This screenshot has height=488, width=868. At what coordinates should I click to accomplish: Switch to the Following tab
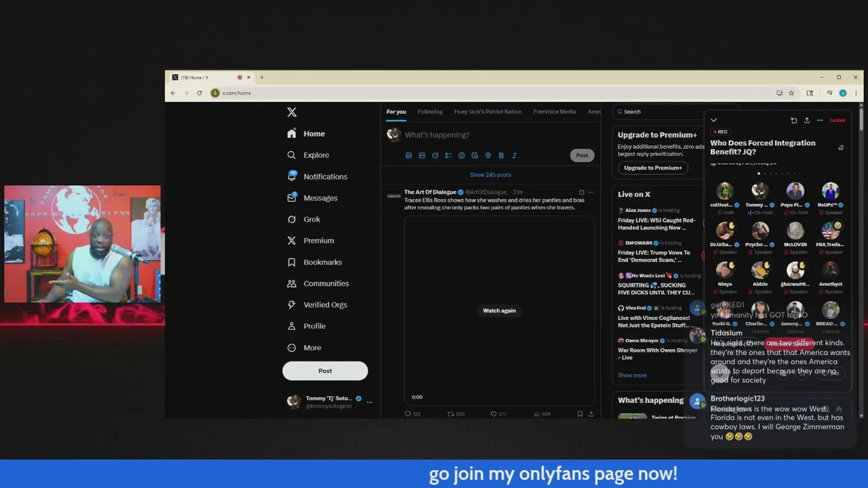430,112
